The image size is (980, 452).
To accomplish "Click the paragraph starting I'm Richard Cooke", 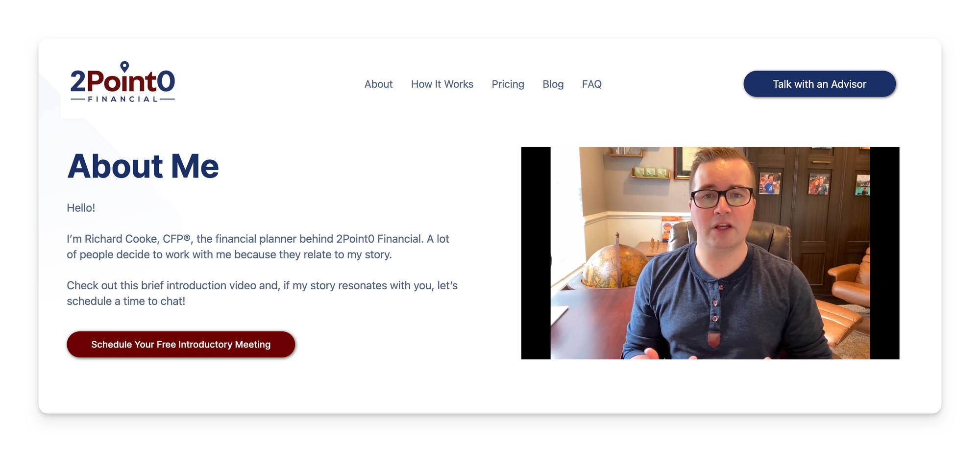I will tap(258, 247).
